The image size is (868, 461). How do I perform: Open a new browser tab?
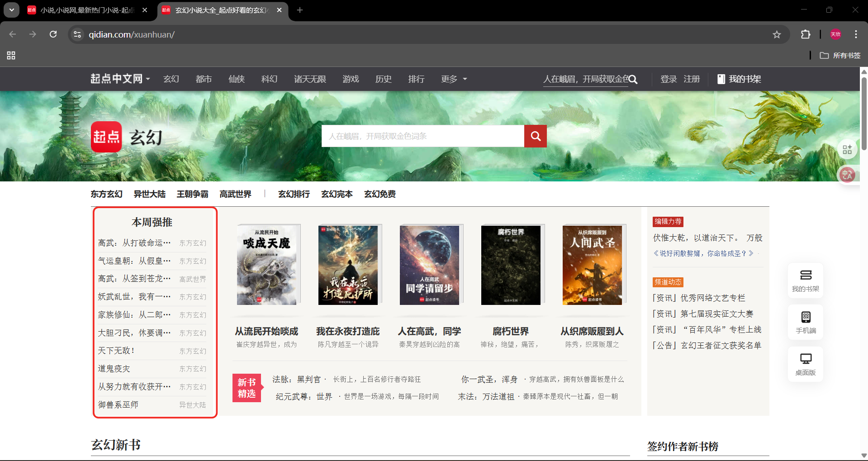click(x=300, y=10)
